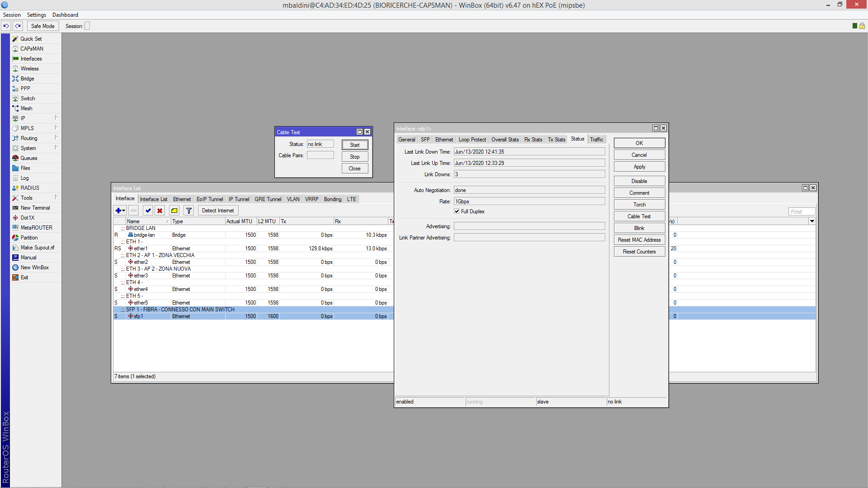Click the funnel filter icon
The width and height of the screenshot is (868, 488).
click(x=189, y=211)
